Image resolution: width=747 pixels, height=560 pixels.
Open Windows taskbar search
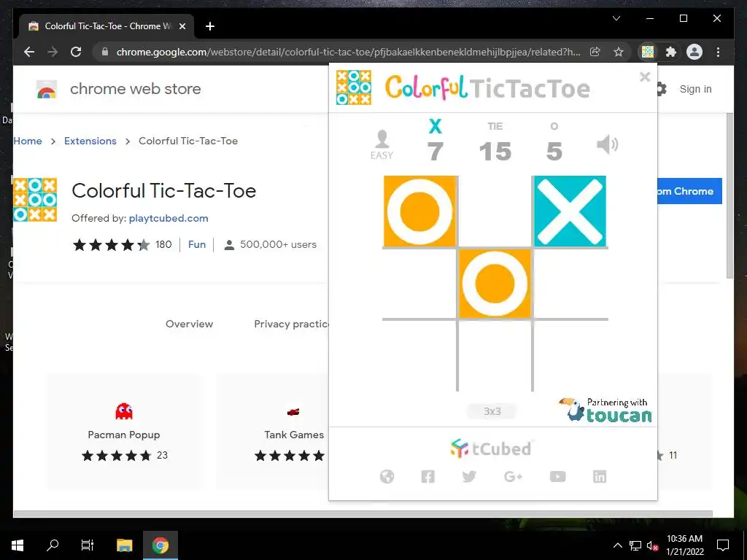point(53,545)
